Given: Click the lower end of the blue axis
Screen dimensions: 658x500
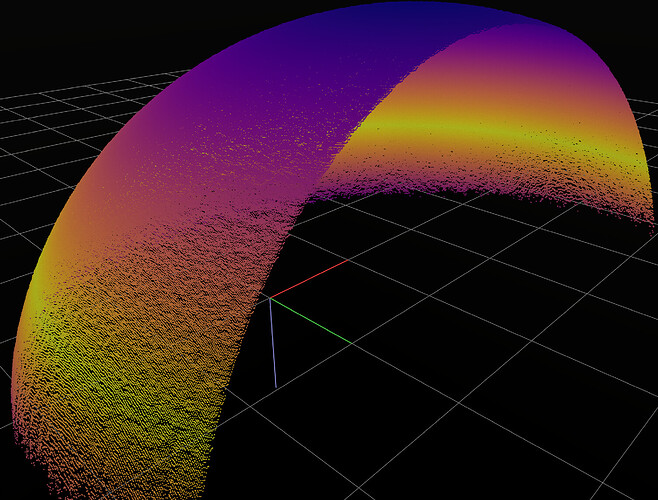Looking at the screenshot, I should tap(275, 387).
